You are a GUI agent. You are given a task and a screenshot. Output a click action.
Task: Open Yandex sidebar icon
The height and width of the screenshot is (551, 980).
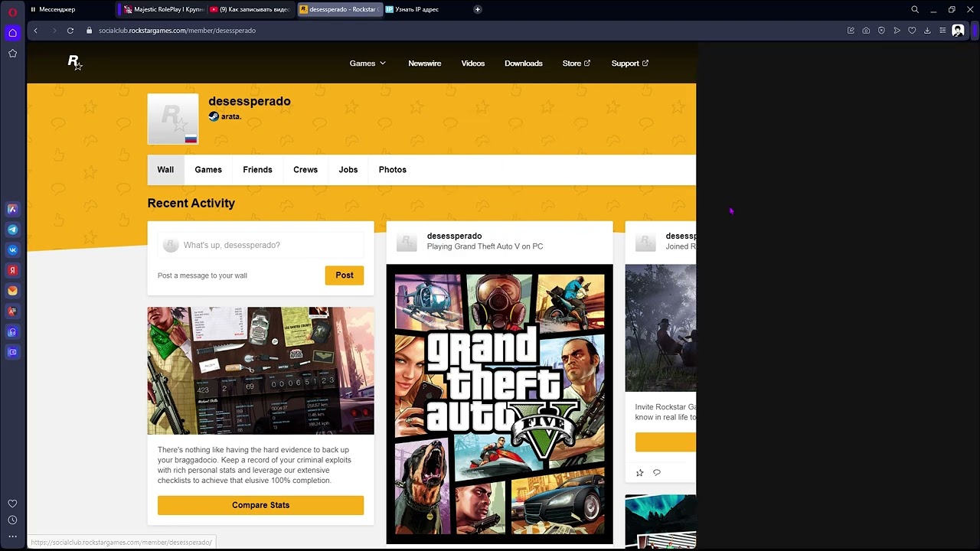[x=12, y=270]
